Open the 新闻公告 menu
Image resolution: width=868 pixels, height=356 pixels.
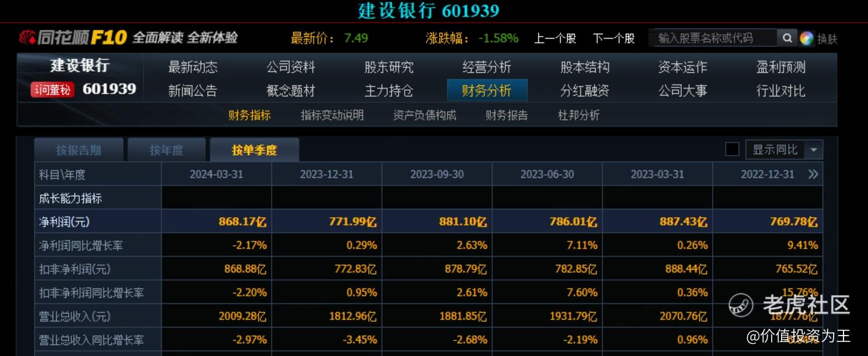click(192, 90)
